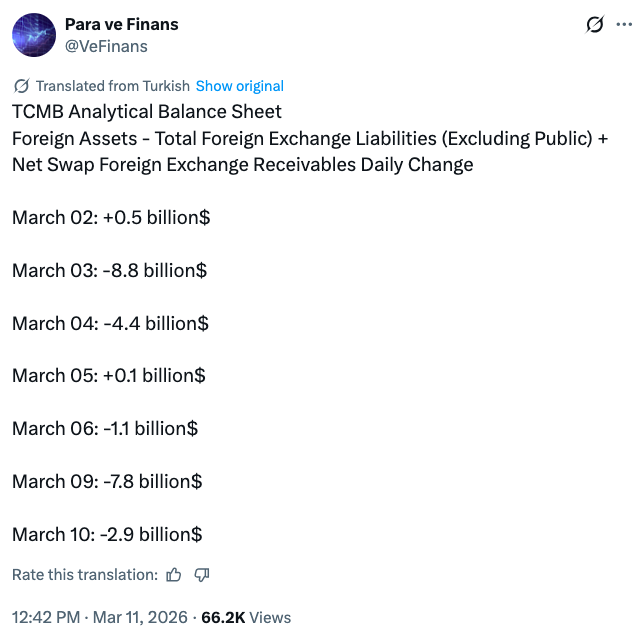Click the 'Rate this translation:' label
Image resolution: width=641 pixels, height=638 pixels.
pyautogui.click(x=85, y=575)
